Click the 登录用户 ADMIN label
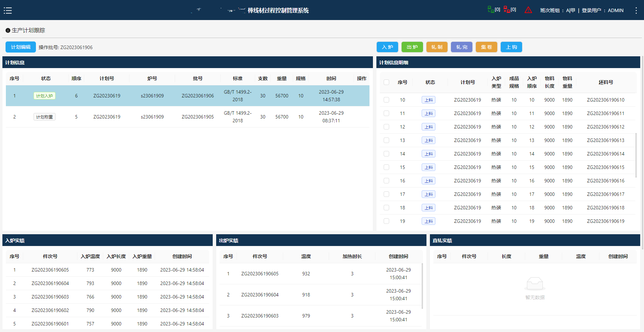The height and width of the screenshot is (332, 644). coord(603,10)
